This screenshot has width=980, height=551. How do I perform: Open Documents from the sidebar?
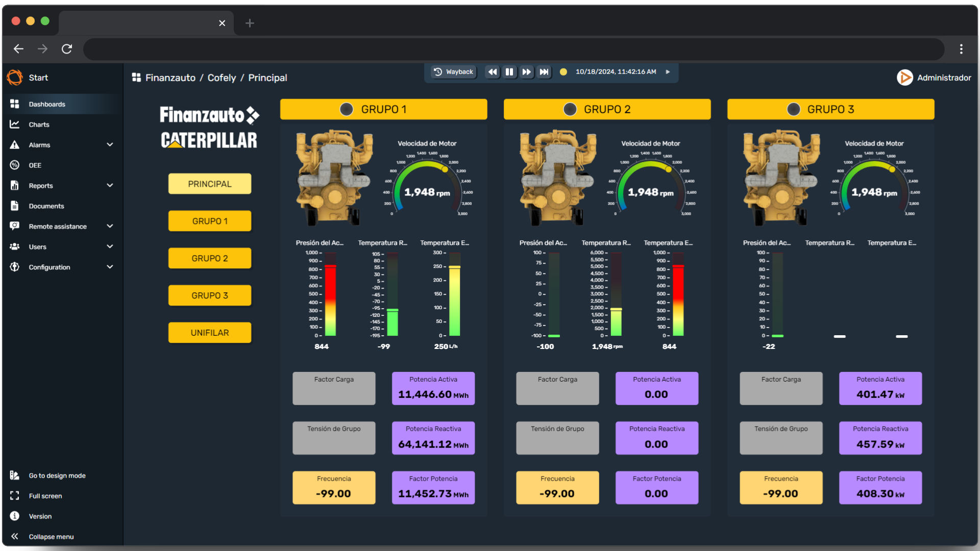pos(46,206)
